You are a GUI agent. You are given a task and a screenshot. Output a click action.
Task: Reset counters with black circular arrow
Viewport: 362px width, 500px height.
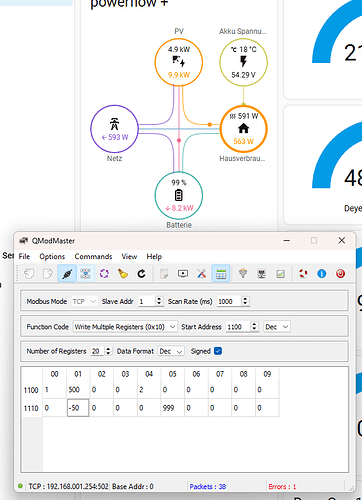(142, 274)
